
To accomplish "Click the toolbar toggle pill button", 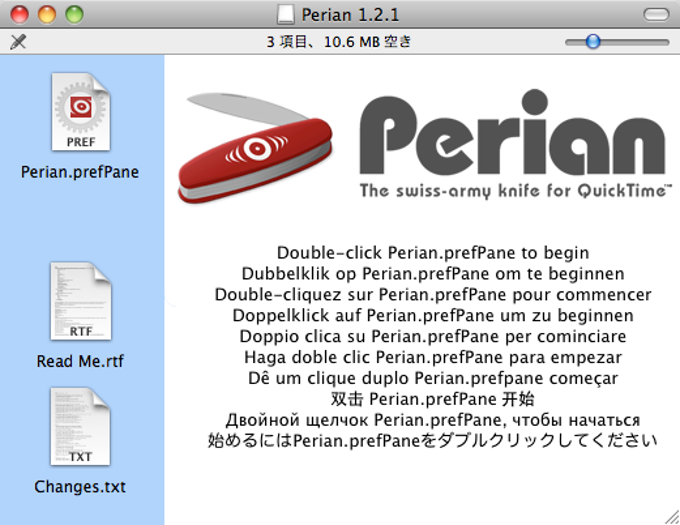I will (x=656, y=14).
